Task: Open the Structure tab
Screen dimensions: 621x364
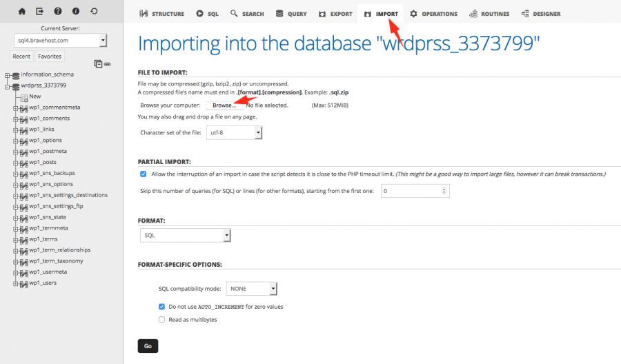Action: (161, 14)
